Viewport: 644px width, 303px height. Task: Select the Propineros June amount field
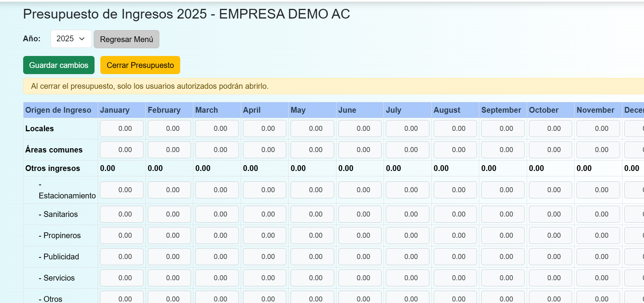point(360,235)
